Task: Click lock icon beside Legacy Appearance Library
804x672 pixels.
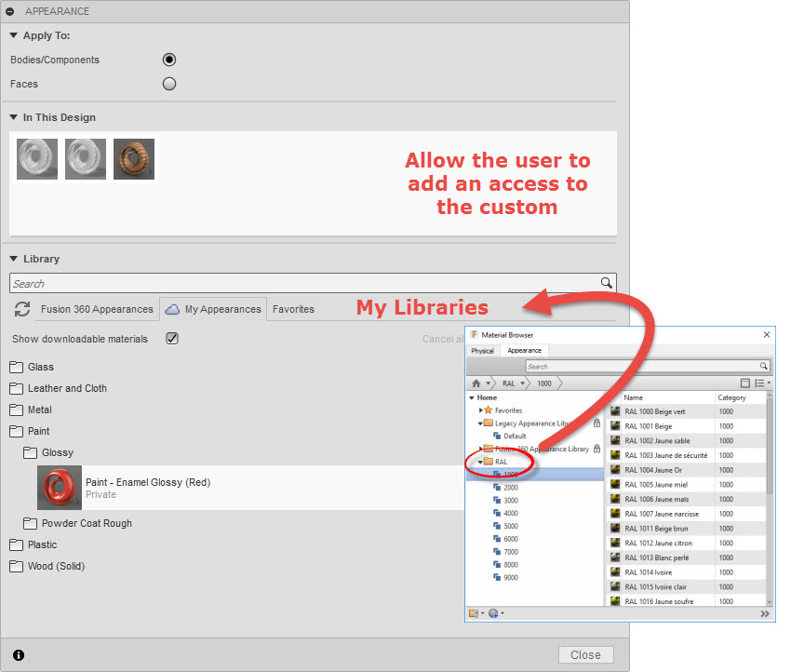Action: pyautogui.click(x=596, y=423)
